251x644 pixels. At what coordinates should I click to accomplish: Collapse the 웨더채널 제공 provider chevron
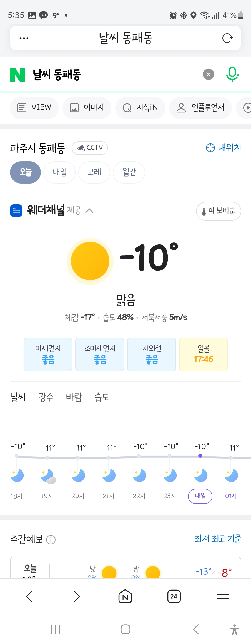pos(89,211)
